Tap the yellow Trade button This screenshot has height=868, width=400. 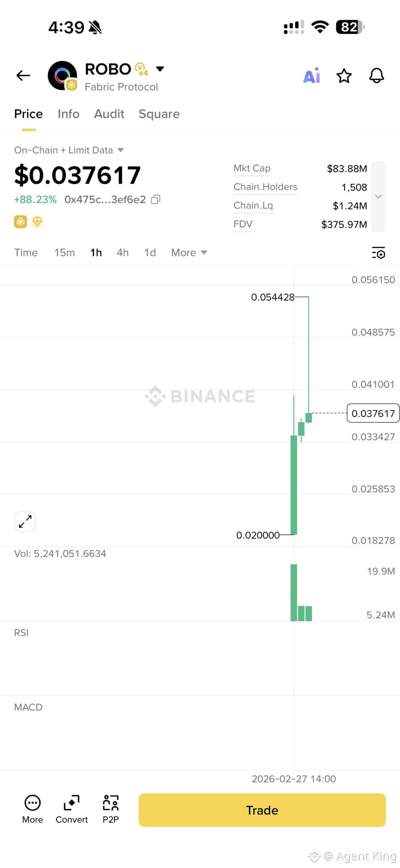coord(262,810)
